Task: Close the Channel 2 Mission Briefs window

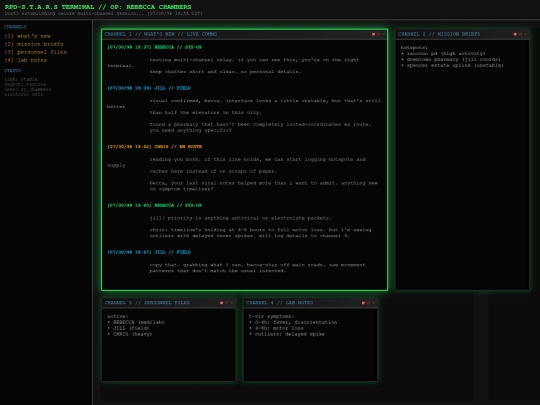Action: point(525,34)
